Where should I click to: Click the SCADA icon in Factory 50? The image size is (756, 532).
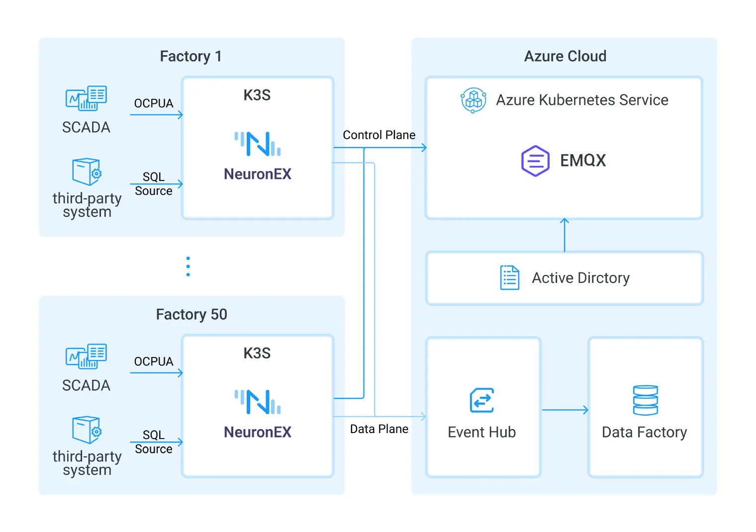(x=86, y=356)
